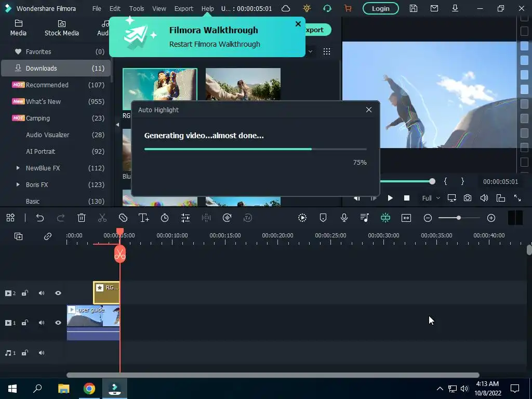Click the render preview icon in timeline toolbar

click(x=302, y=218)
